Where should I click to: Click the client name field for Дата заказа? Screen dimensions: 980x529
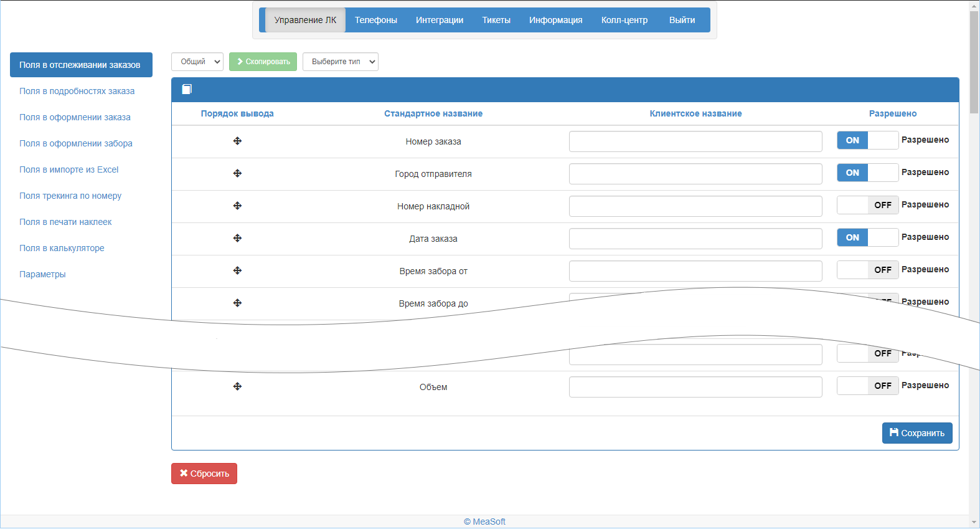(695, 239)
